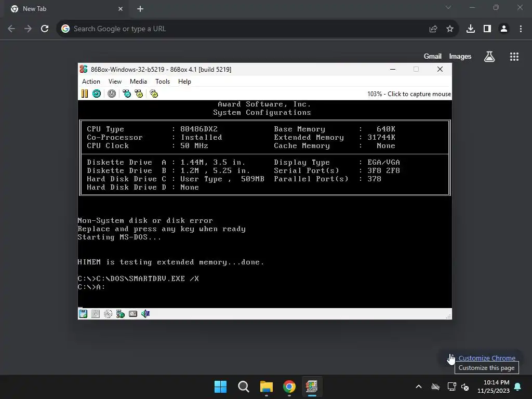Click the OneDrive cloud tray icon
532x399 pixels.
click(x=435, y=387)
